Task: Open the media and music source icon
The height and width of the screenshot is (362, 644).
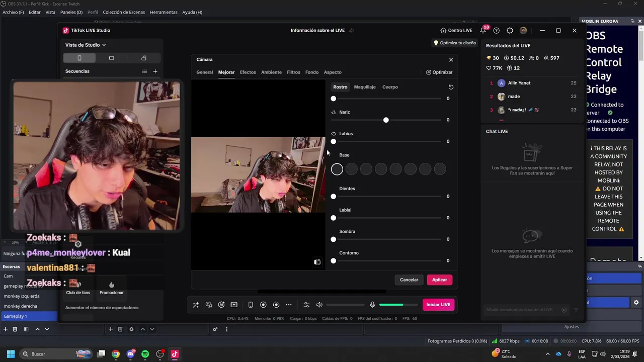Action: click(209, 305)
